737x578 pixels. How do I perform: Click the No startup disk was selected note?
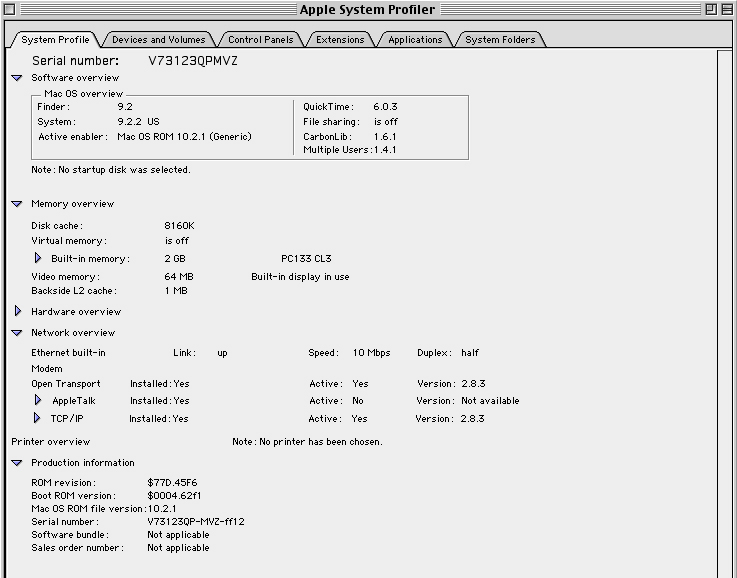[111, 170]
